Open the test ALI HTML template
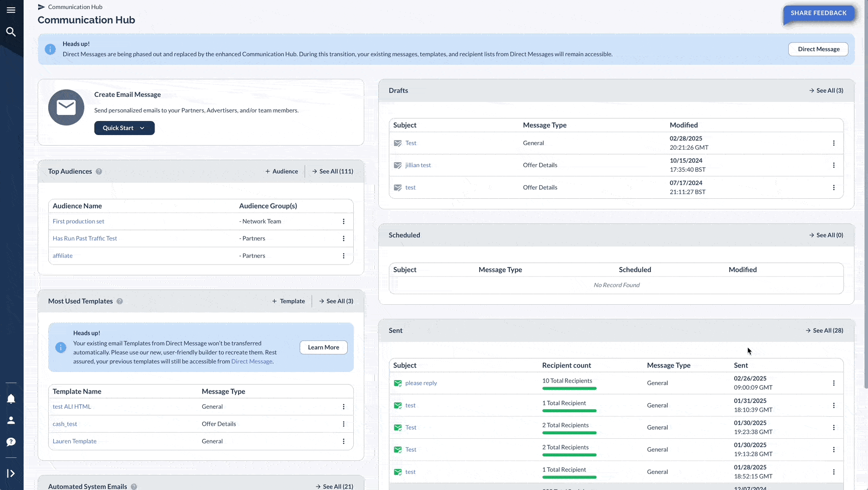This screenshot has width=868, height=490. (72, 407)
